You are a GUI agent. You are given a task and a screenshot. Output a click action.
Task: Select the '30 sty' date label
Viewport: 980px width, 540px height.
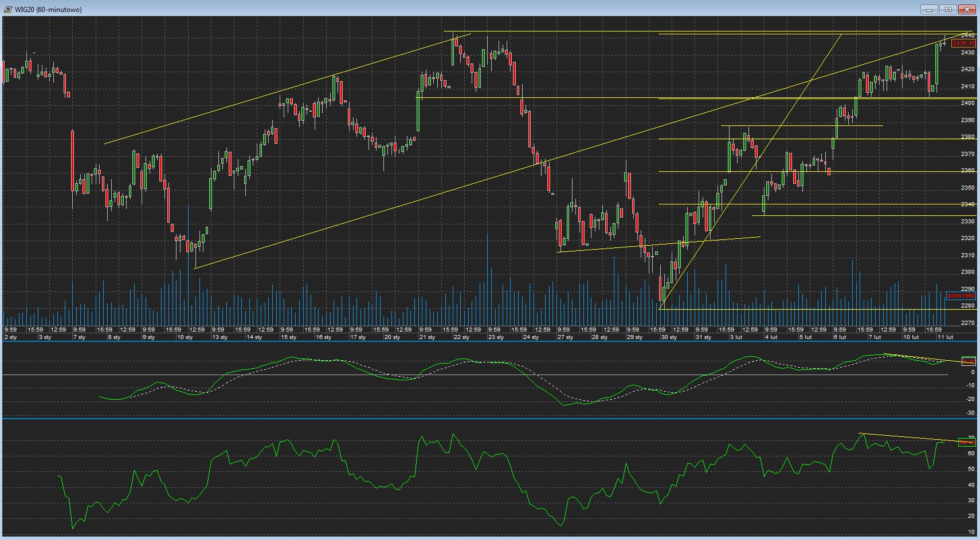(x=669, y=337)
